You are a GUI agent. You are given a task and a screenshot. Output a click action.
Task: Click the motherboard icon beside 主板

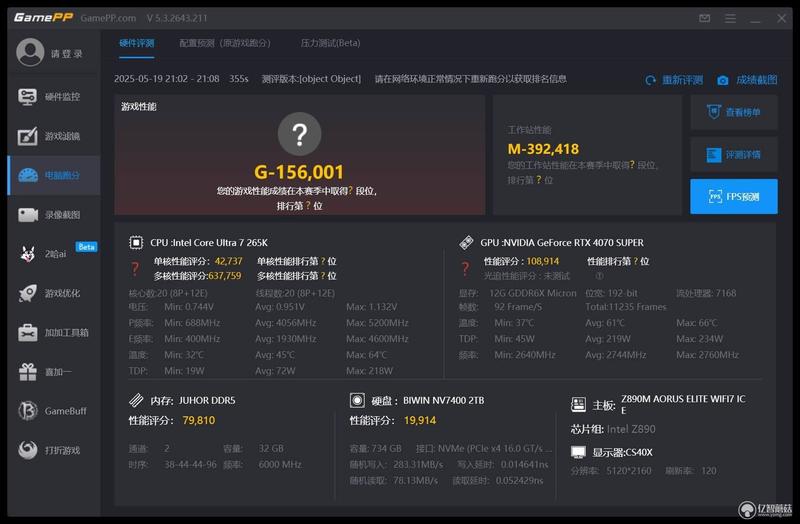pos(578,405)
